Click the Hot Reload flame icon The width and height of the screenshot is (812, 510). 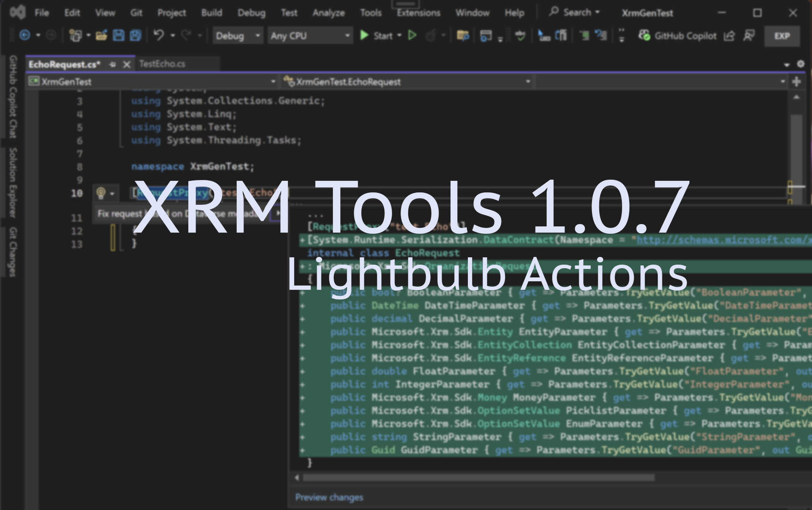click(431, 36)
